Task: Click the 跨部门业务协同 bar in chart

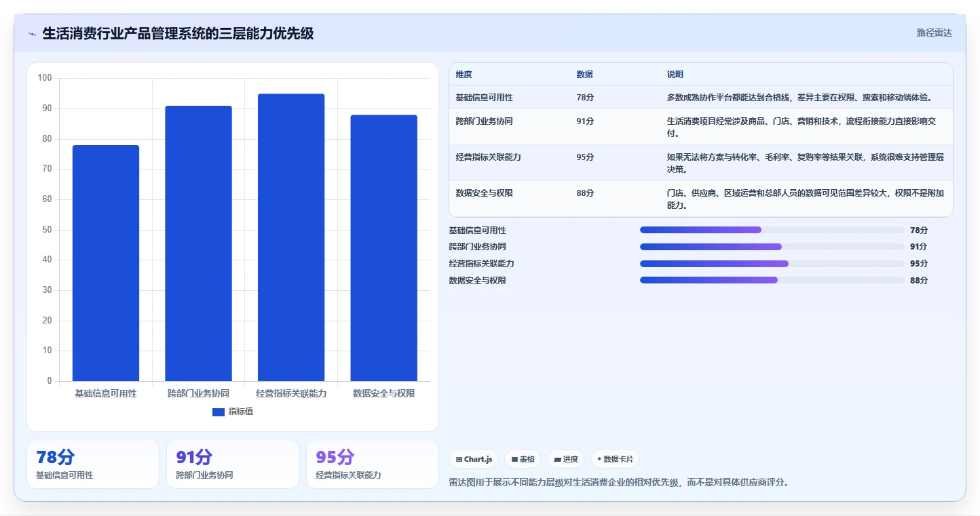Action: (199, 243)
